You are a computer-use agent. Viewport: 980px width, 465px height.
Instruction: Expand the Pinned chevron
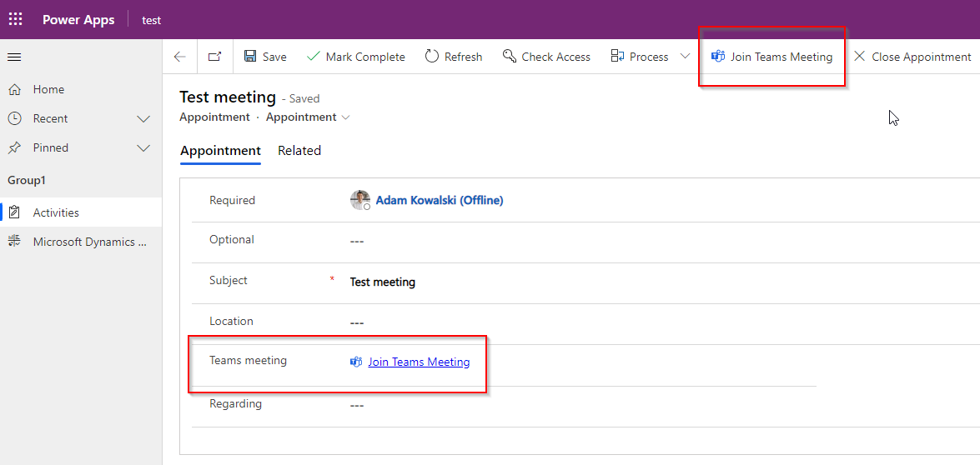(143, 148)
